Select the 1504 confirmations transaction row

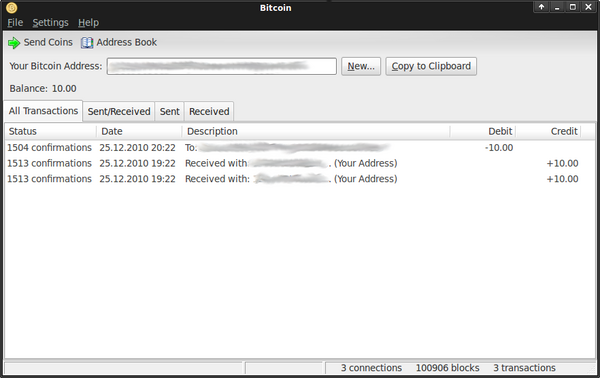click(300, 148)
